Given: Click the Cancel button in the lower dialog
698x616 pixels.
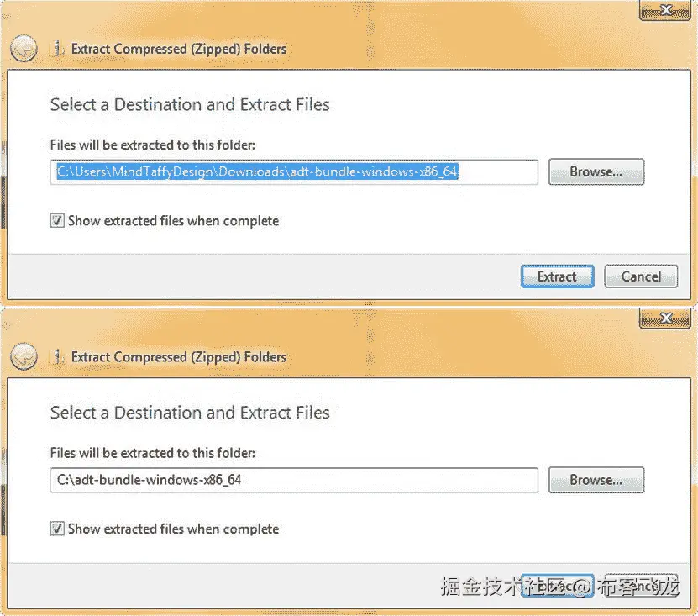Looking at the screenshot, I should click(x=641, y=585).
